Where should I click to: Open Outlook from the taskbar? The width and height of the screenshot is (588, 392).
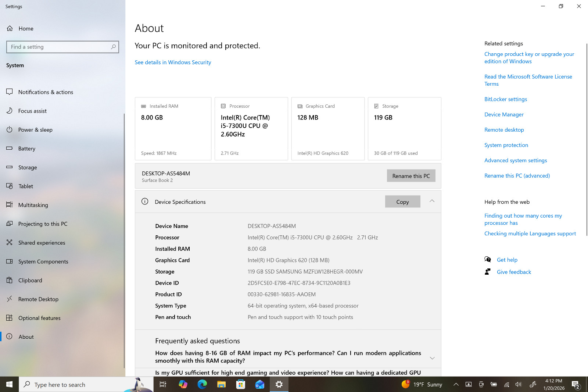(x=260, y=384)
